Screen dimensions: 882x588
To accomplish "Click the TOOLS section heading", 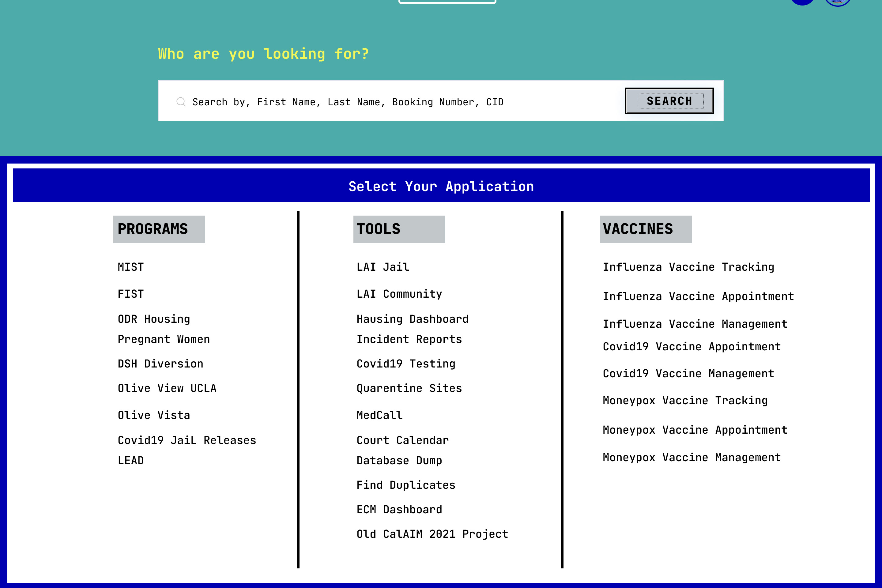I will [399, 229].
